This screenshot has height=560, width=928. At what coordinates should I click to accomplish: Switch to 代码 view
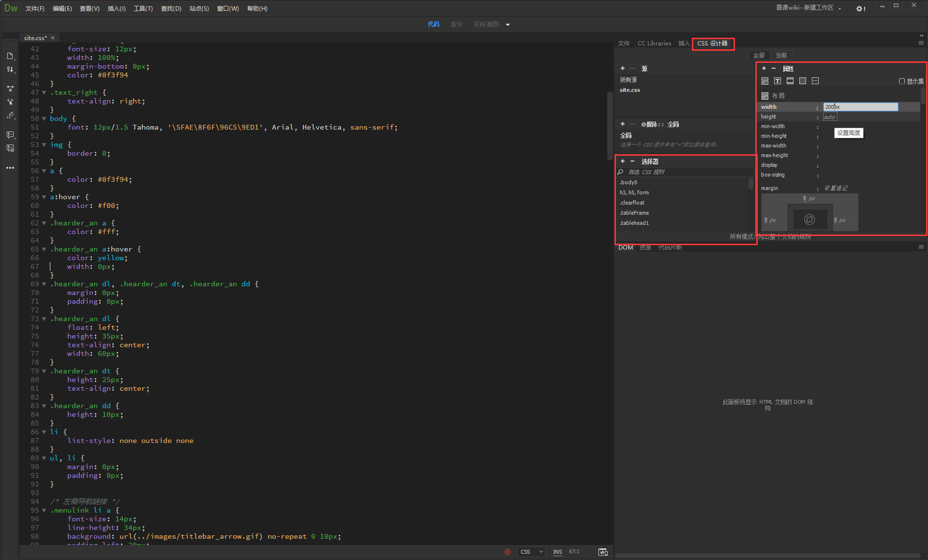tap(434, 24)
